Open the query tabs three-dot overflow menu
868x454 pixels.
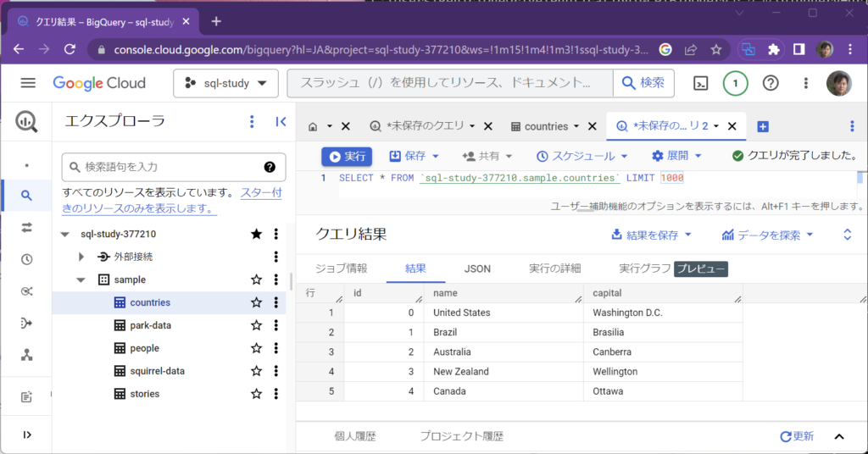[x=852, y=127]
